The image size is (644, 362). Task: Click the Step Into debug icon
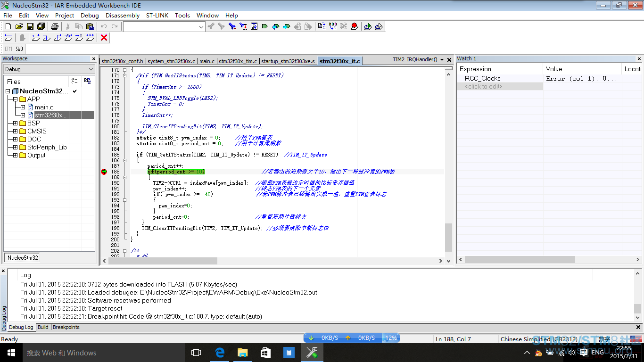click(46, 38)
